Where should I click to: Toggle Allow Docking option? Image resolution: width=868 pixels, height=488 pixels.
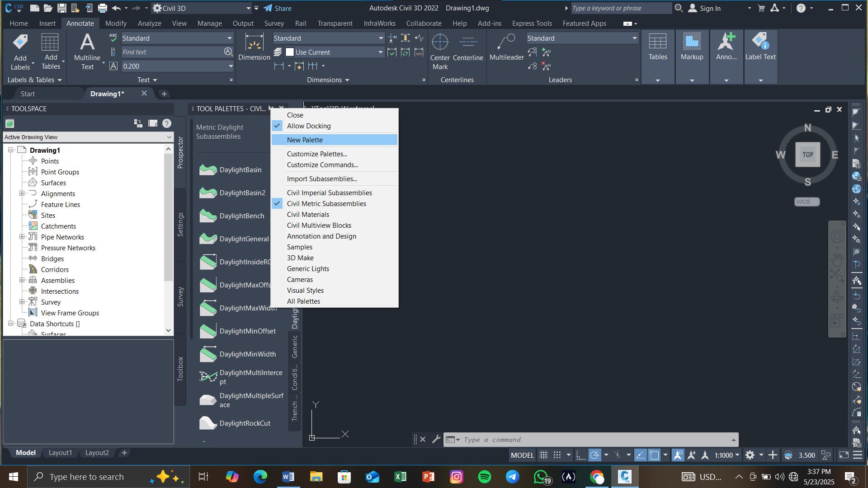tap(335, 126)
